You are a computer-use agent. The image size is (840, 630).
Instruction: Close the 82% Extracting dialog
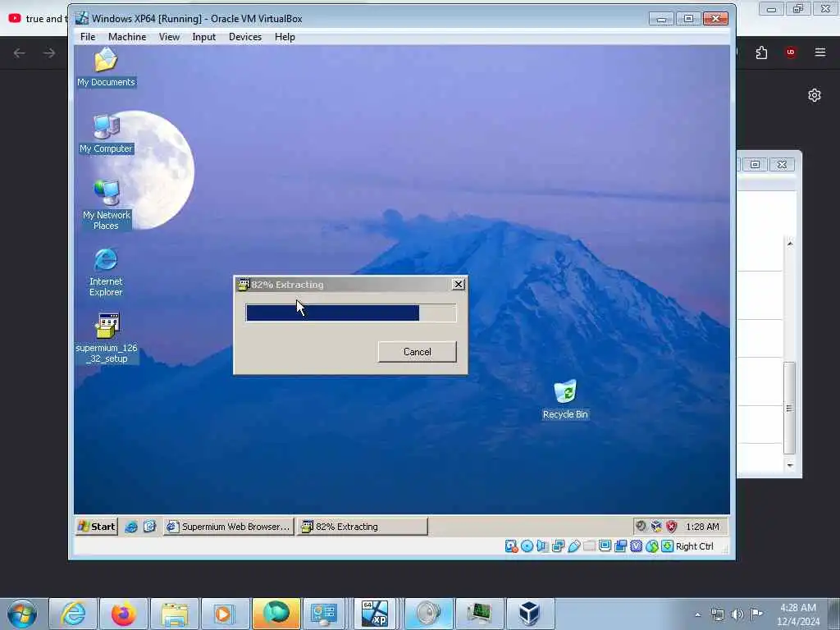pos(458,285)
